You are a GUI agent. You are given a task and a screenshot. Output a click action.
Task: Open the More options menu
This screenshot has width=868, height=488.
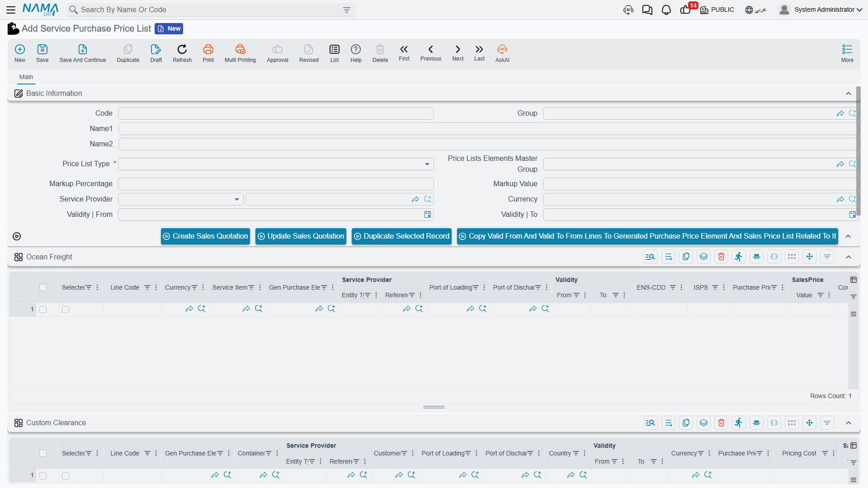[x=847, y=53]
